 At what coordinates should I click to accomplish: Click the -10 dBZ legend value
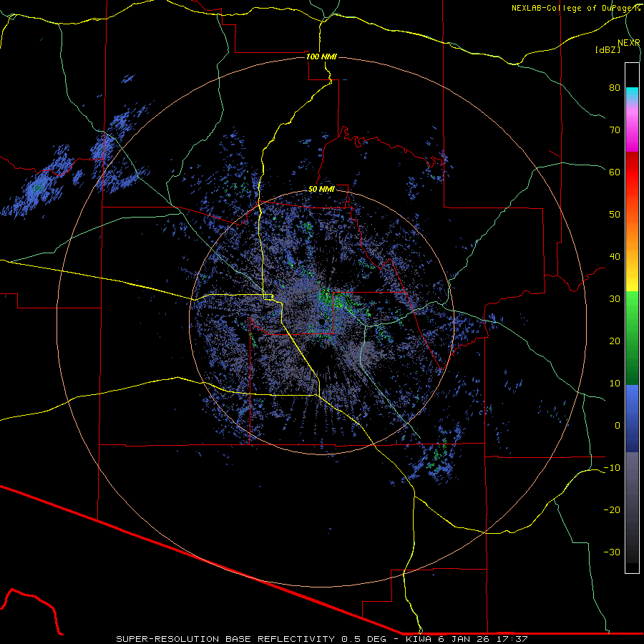coord(612,468)
